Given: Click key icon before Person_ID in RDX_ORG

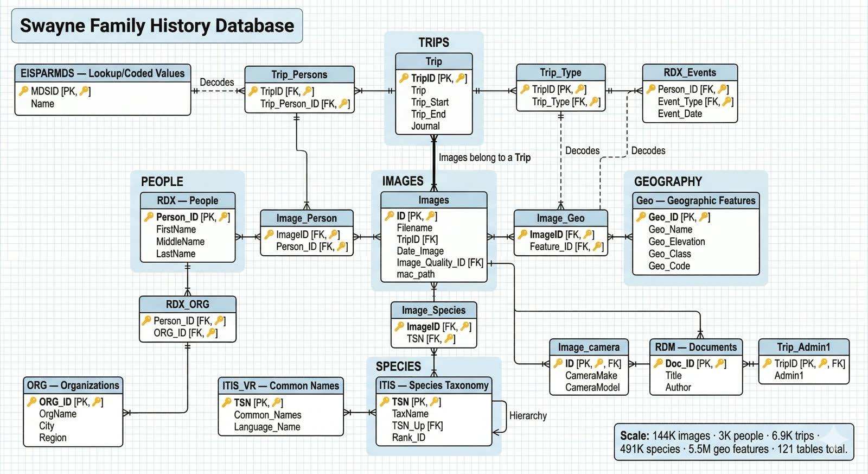Looking at the screenshot, I should [146, 320].
